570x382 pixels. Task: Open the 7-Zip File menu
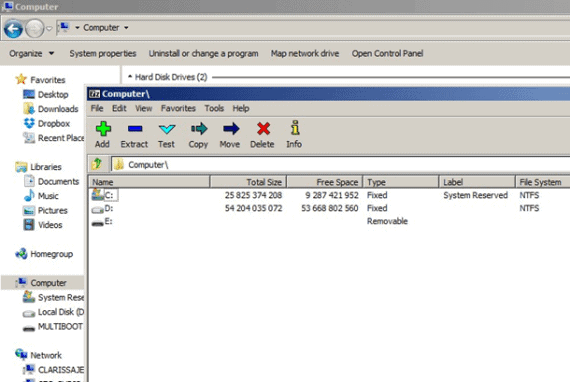(97, 108)
